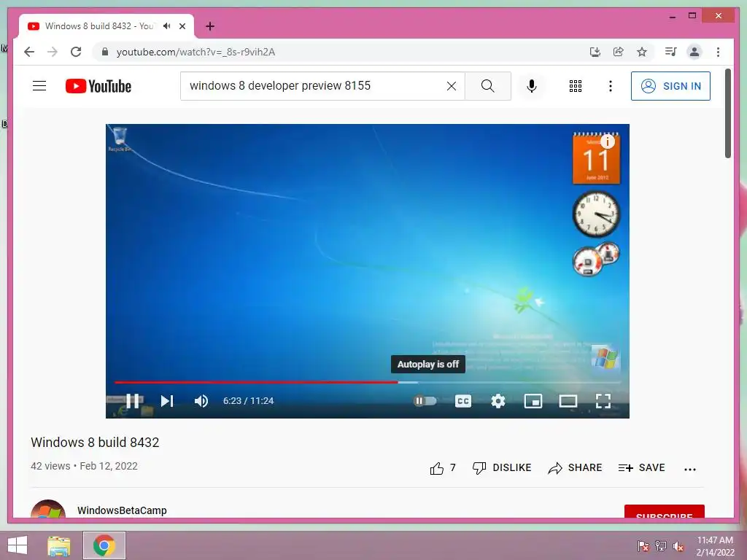Click the forward navigation arrow
The image size is (747, 560).
click(53, 52)
